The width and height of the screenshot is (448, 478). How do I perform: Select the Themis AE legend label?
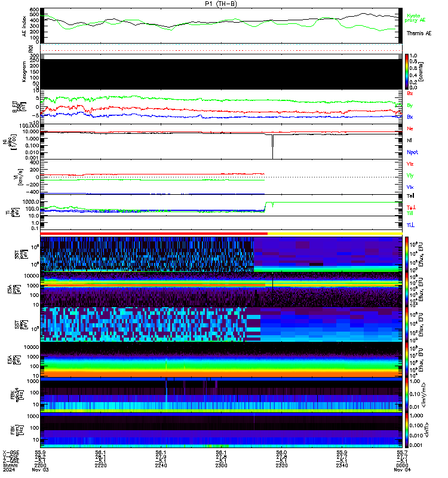point(419,33)
